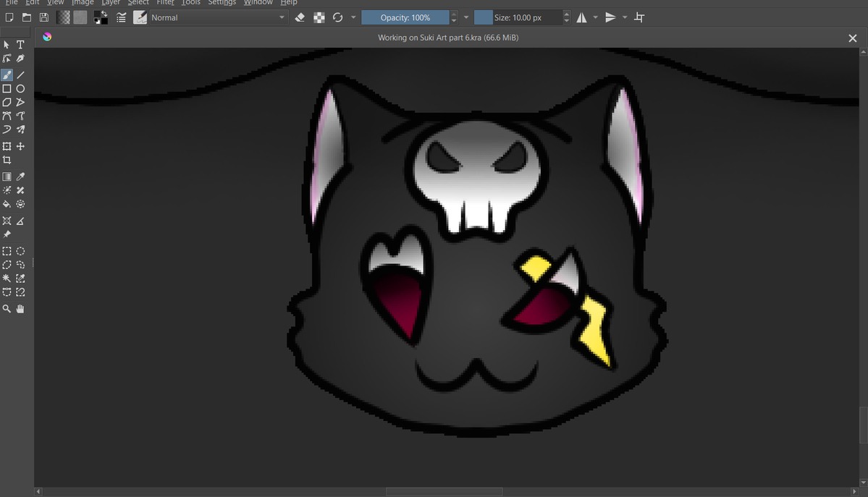The width and height of the screenshot is (868, 497).
Task: Select the Contiguous Selection magic wand
Action: (x=7, y=279)
